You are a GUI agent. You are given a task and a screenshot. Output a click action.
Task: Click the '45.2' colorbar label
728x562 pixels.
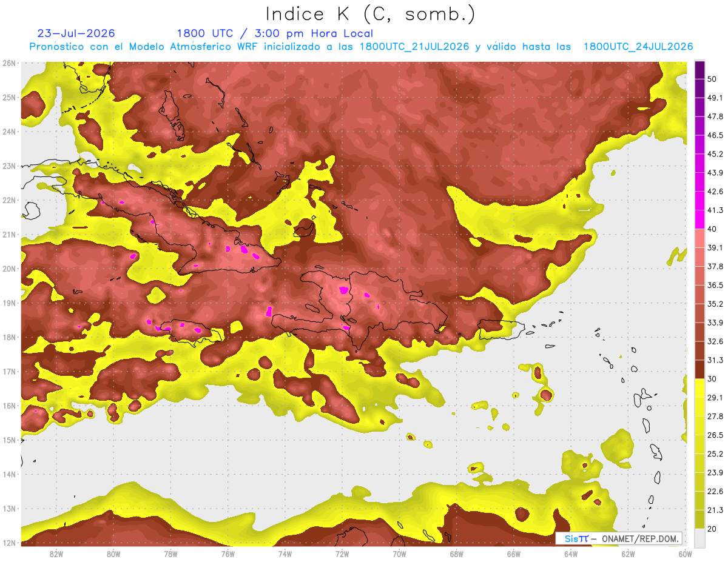pos(715,154)
